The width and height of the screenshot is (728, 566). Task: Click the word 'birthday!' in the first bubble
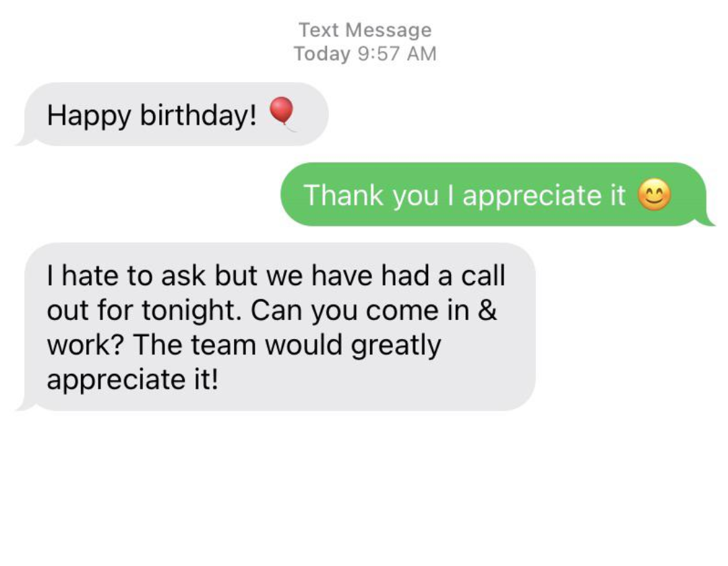point(198,115)
